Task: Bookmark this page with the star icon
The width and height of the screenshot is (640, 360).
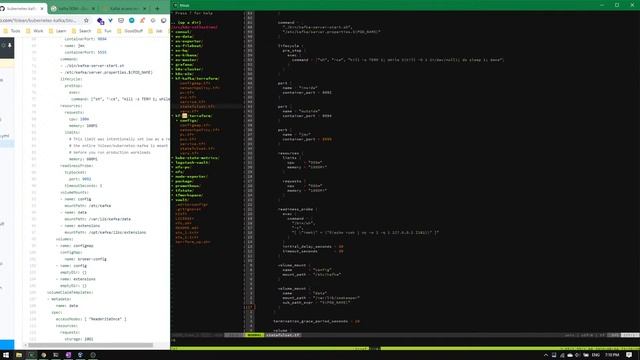Action: (x=86, y=20)
